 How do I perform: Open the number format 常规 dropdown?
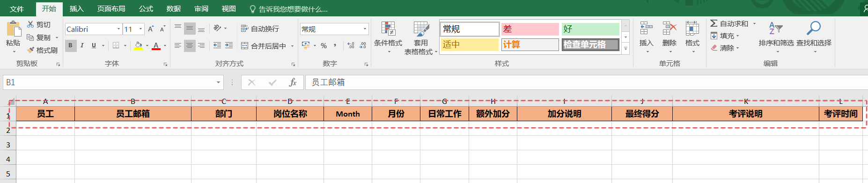point(365,29)
